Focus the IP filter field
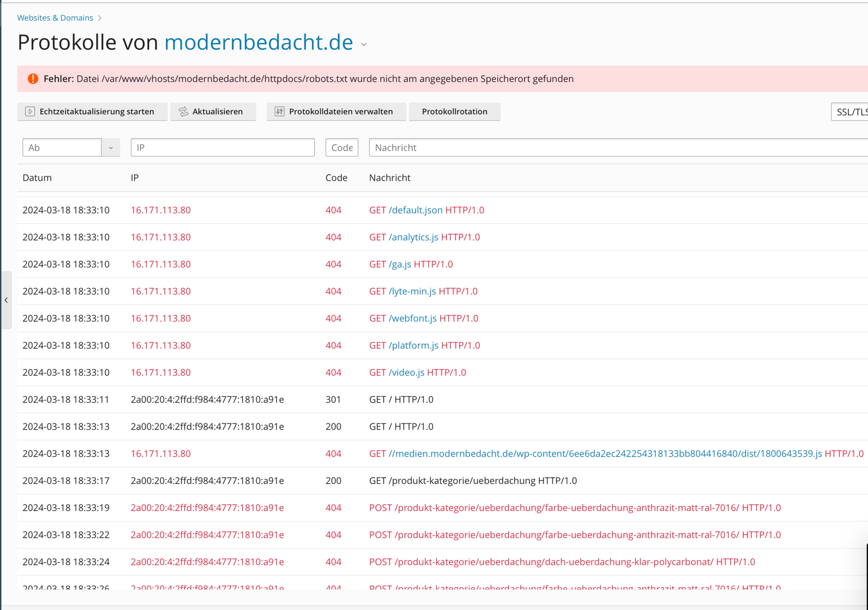 coord(223,148)
